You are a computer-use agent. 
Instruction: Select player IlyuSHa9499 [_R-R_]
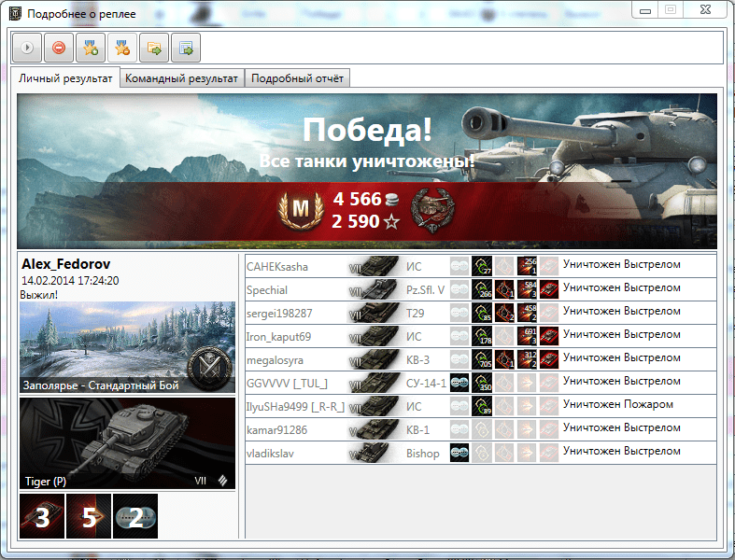coord(295,407)
